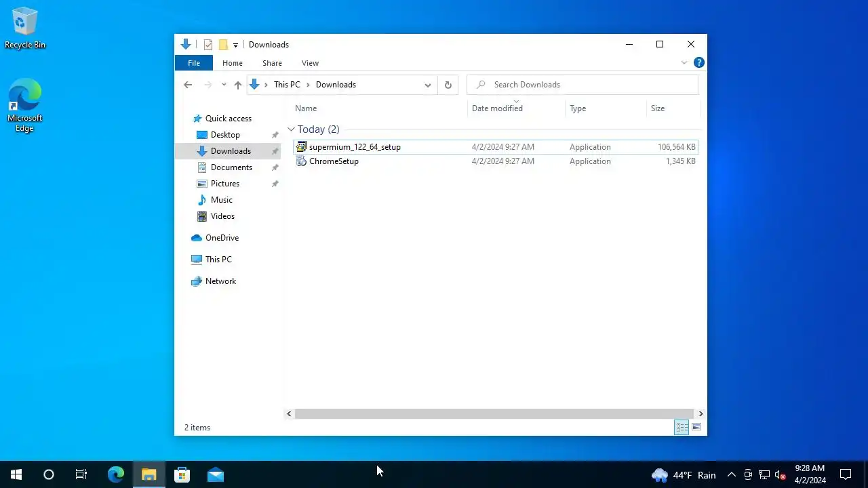
Task: Open This PC in the navigation pane
Action: [x=218, y=260]
